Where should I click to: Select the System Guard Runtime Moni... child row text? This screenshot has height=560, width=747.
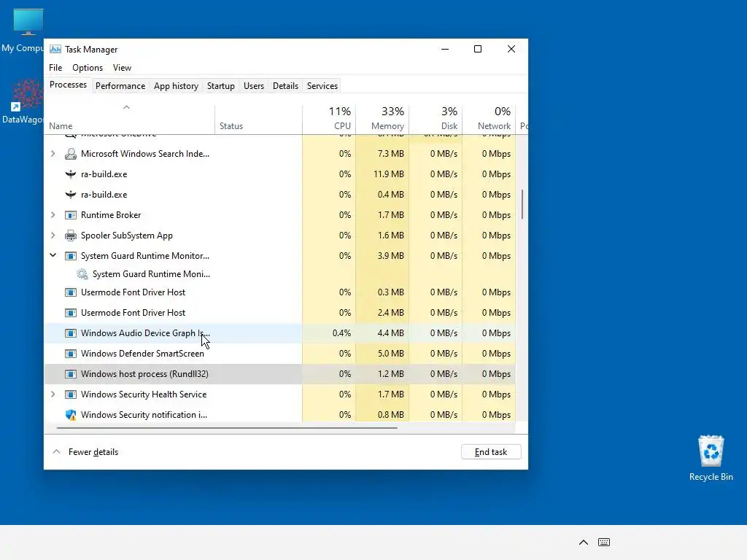coord(151,274)
